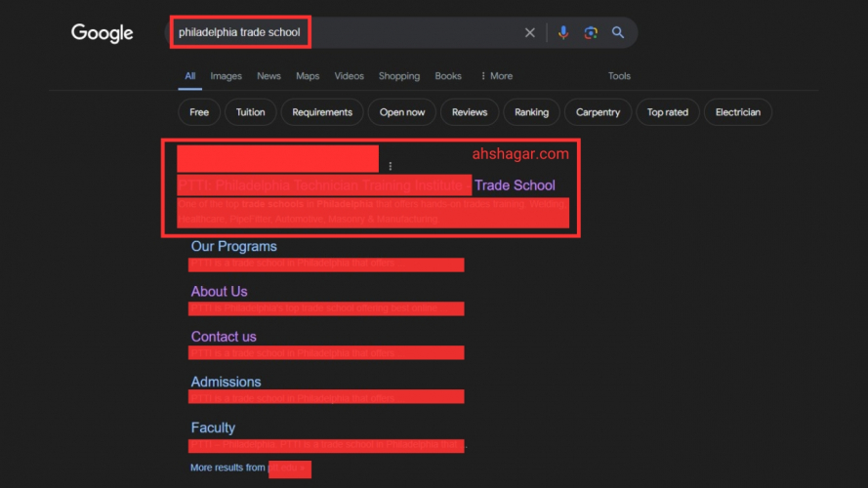Clear the search query with X icon
Viewport: 868px width, 488px height.
click(x=530, y=32)
